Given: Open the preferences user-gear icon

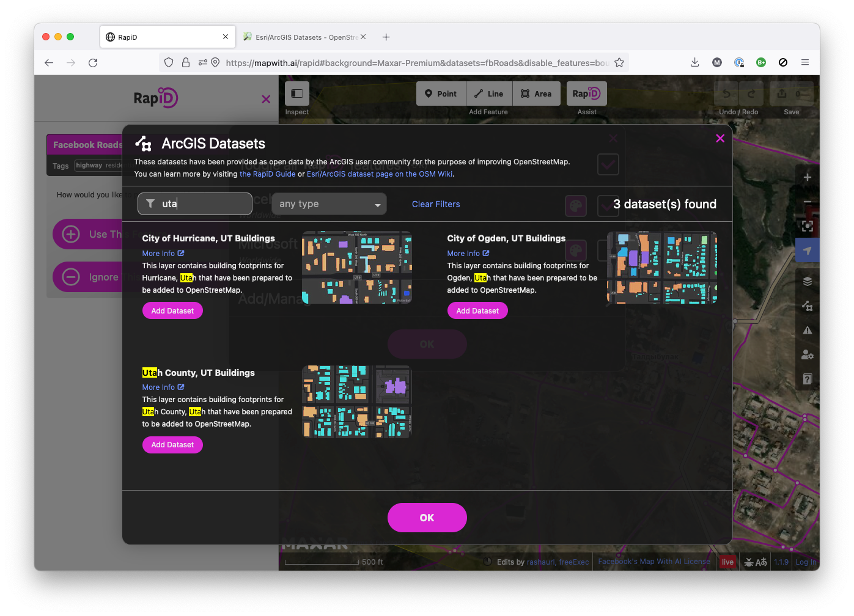Looking at the screenshot, I should click(x=808, y=354).
